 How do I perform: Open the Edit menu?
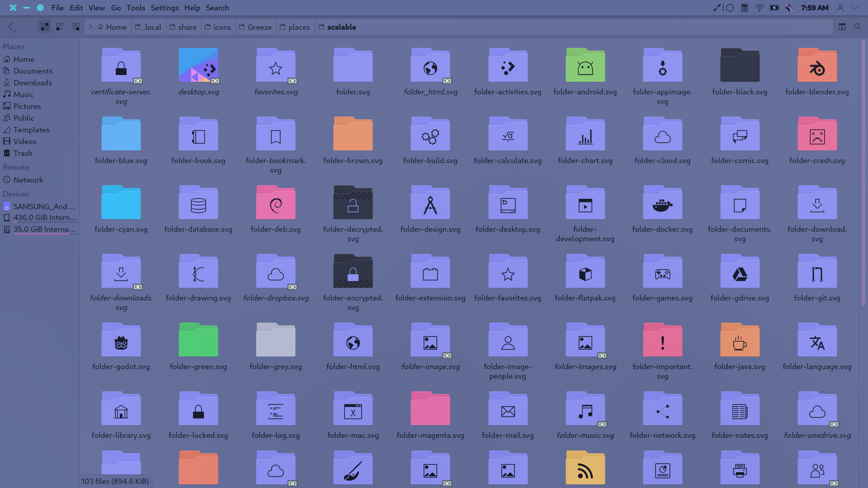pos(76,8)
